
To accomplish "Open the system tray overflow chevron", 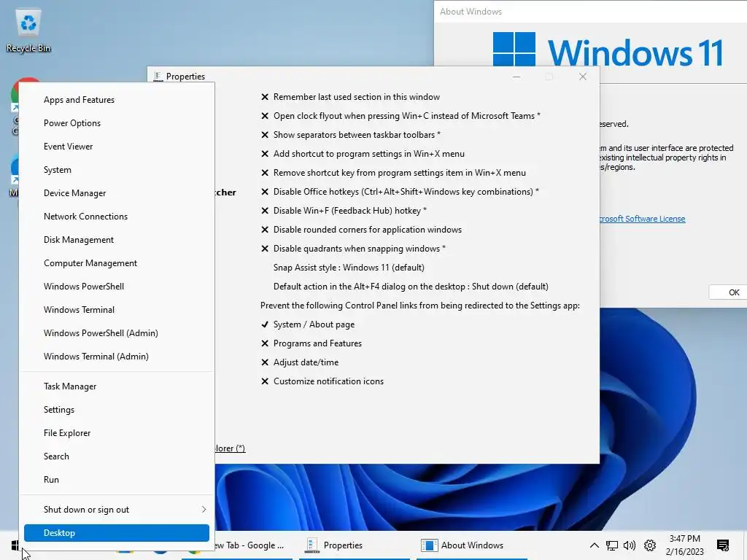I will coord(594,545).
